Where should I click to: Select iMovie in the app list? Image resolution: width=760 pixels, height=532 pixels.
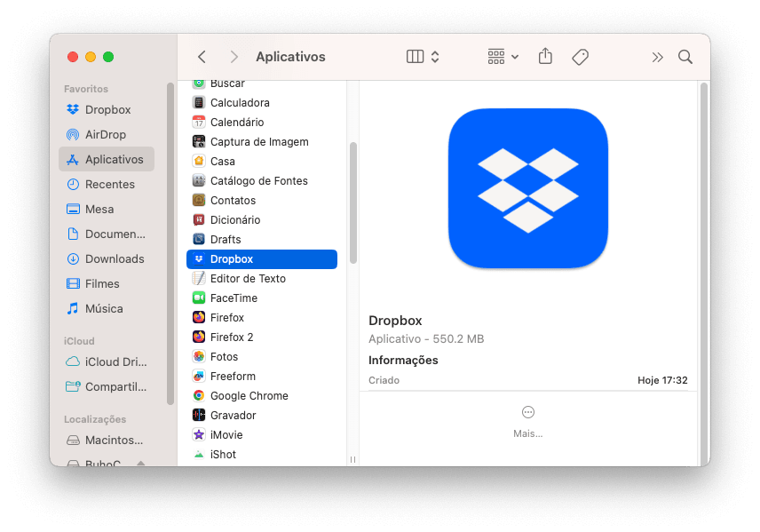262,435
